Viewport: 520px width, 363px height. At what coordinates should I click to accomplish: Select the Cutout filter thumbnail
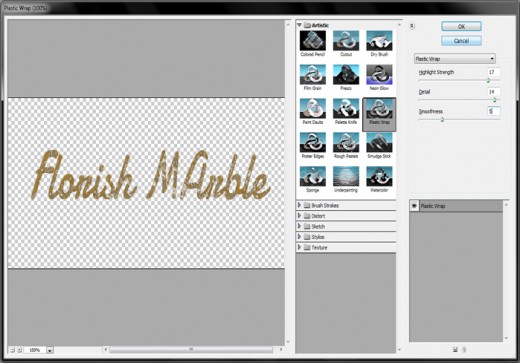[x=346, y=41]
